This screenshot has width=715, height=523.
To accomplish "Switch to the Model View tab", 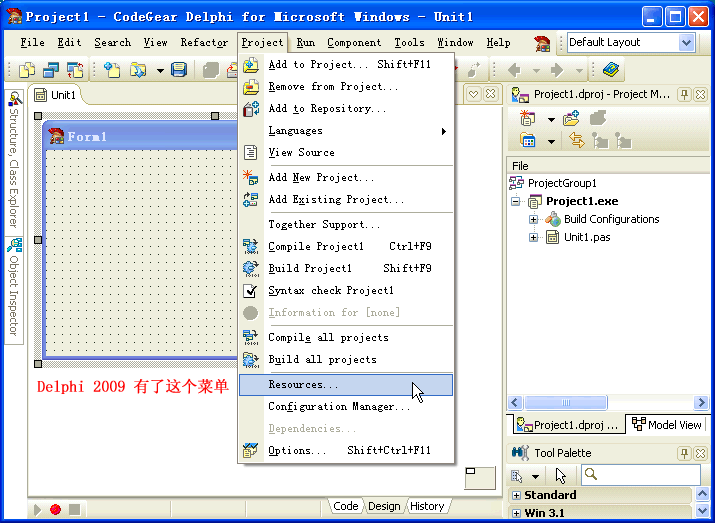I will (x=667, y=425).
